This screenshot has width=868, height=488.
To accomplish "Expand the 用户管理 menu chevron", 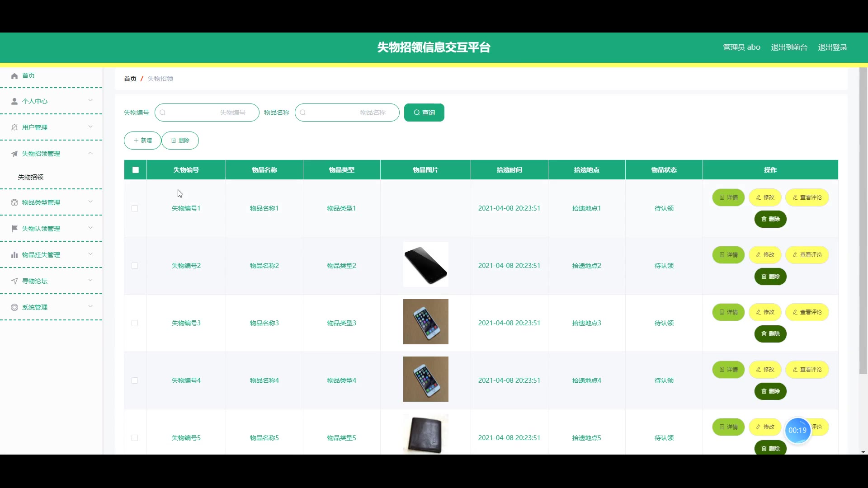I will click(x=90, y=127).
